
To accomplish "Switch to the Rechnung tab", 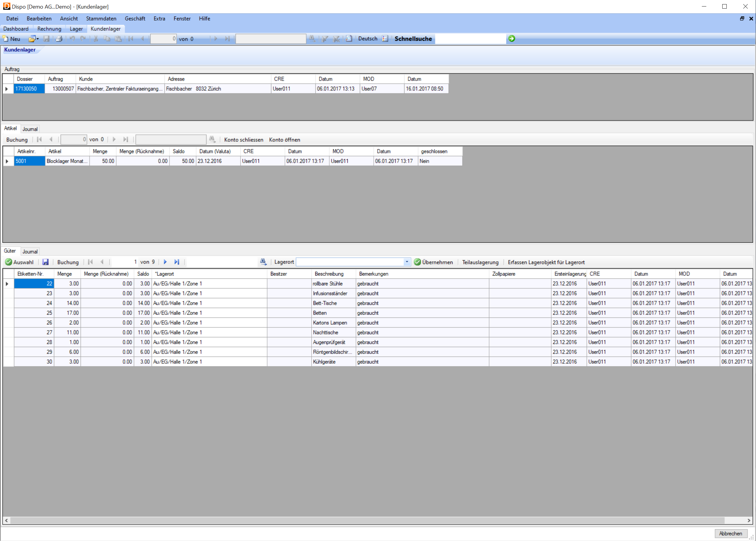I will point(49,29).
